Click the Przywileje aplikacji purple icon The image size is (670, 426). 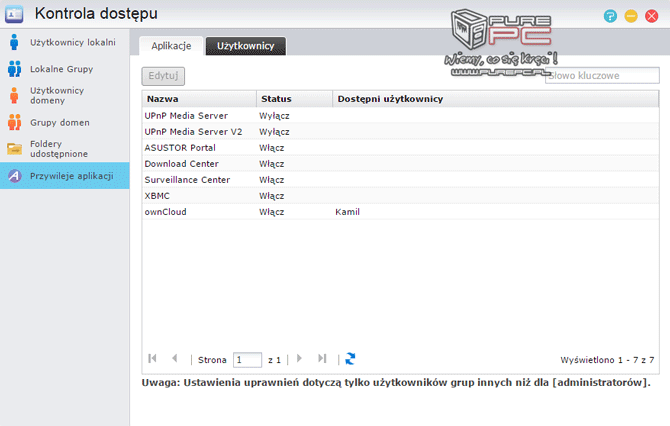point(15,176)
